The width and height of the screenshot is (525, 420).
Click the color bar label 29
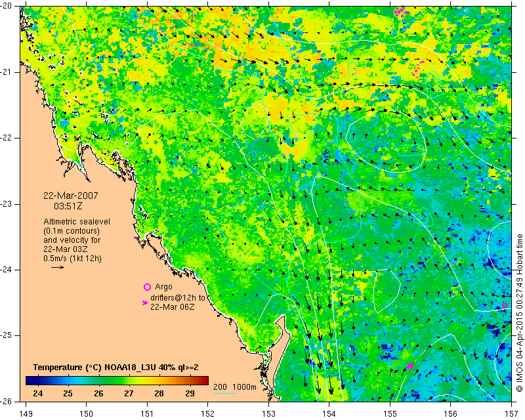pyautogui.click(x=190, y=393)
